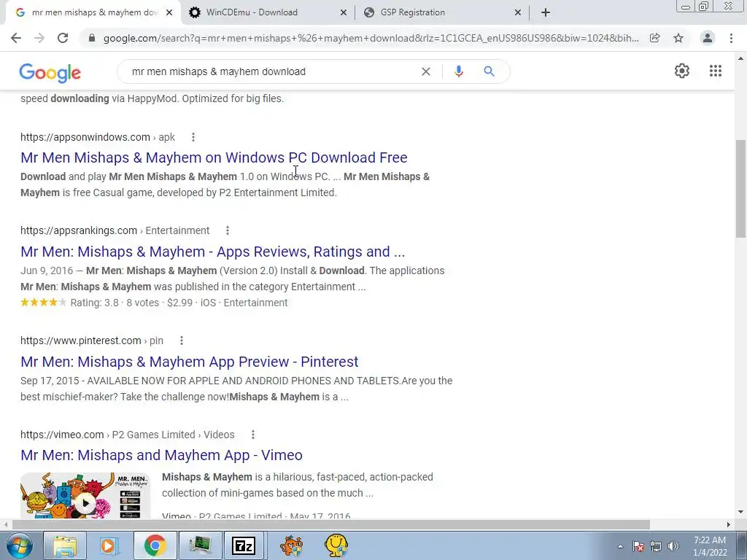The width and height of the screenshot is (747, 560).
Task: Open the orange Mr Men taskbar icon
Action: coord(291,545)
